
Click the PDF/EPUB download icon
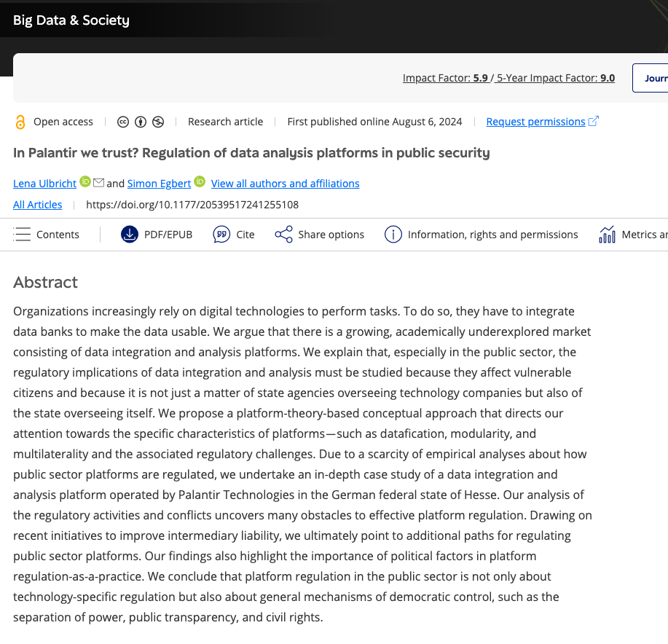130,235
